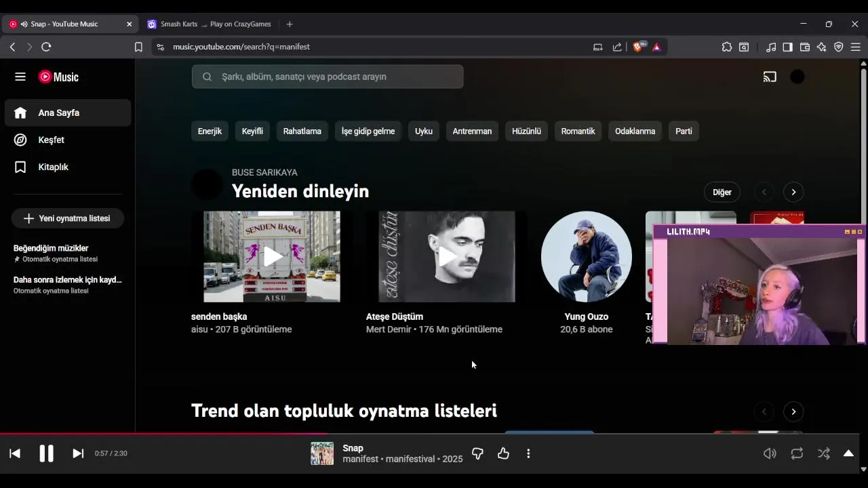Open the manifest artist link in player

coord(361,459)
